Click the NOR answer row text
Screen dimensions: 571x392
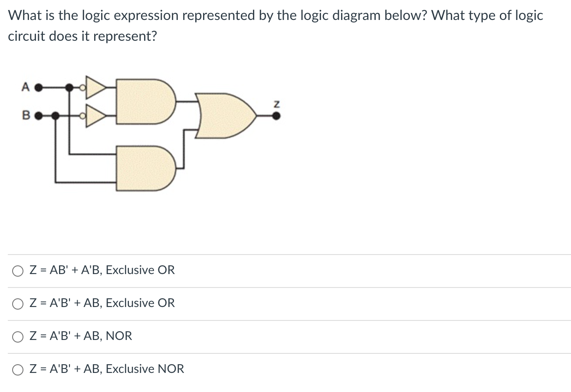click(80, 336)
